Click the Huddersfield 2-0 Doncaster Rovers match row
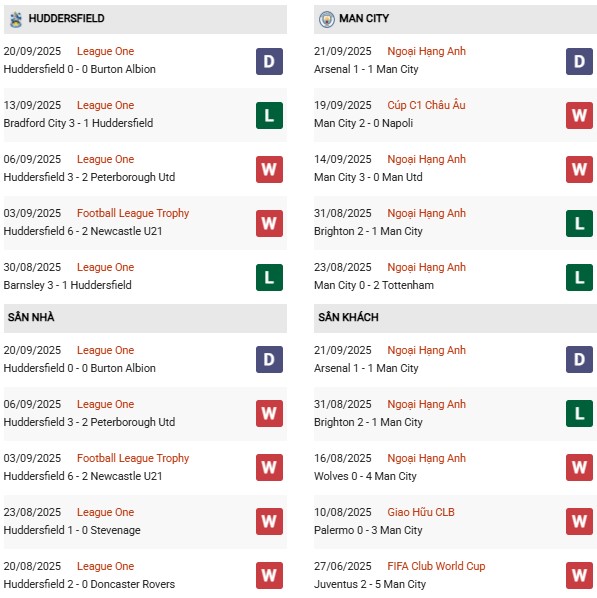This screenshot has width=597, height=598. pos(145,575)
